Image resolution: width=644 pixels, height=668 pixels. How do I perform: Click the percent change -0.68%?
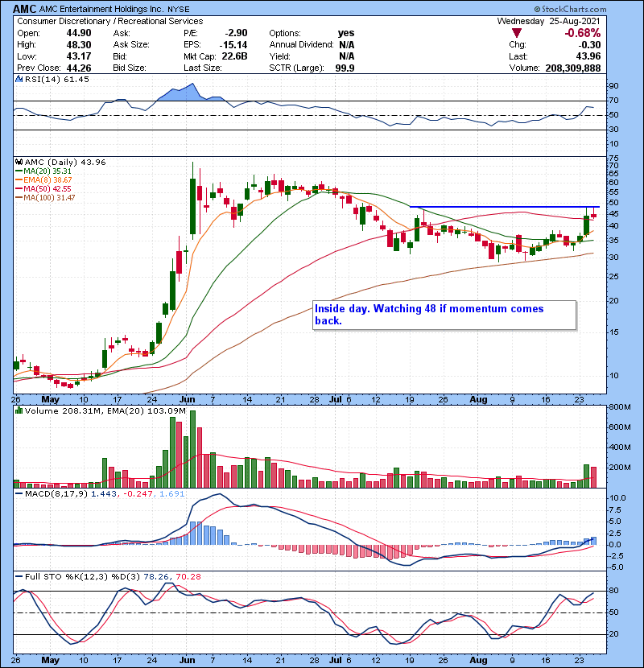click(x=583, y=33)
